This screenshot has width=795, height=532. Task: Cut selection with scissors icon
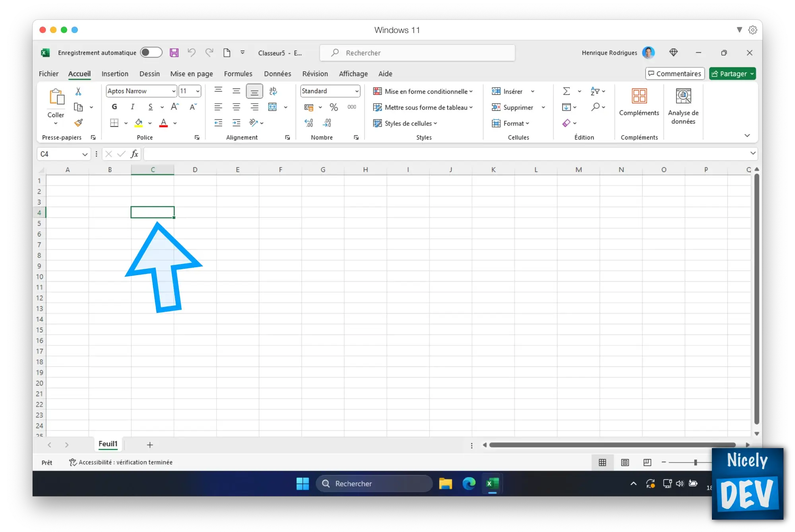tap(78, 91)
